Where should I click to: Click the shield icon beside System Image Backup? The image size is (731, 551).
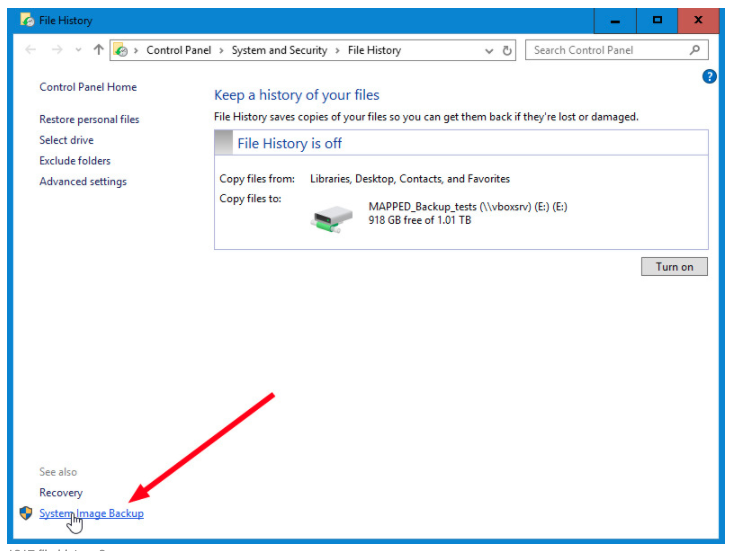point(26,513)
